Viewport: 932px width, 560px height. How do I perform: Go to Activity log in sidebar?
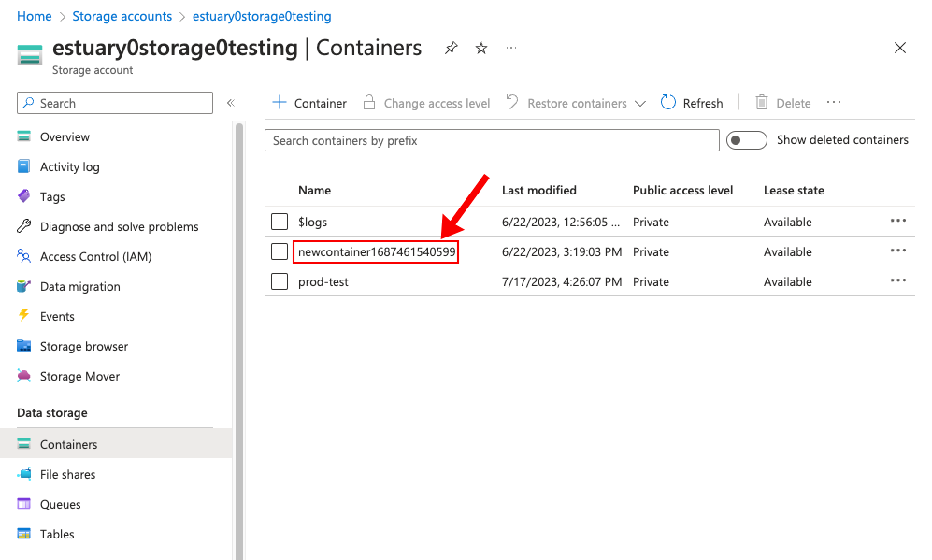(x=69, y=166)
